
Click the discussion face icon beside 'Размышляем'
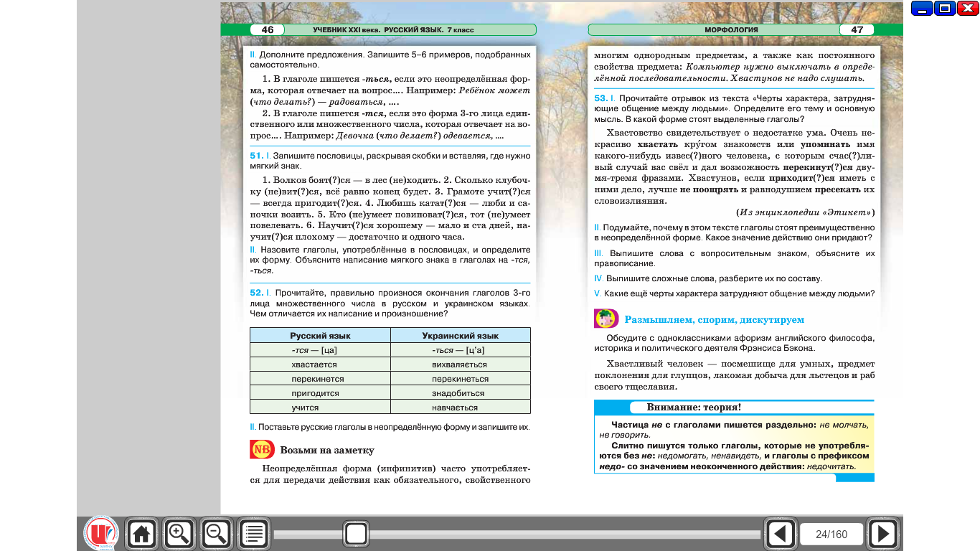pyautogui.click(x=606, y=319)
